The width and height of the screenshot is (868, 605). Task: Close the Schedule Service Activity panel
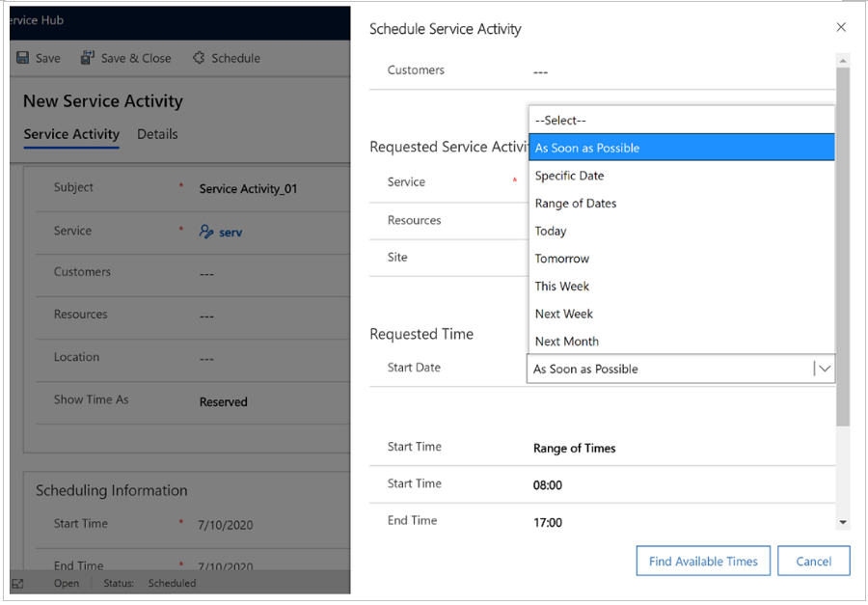point(841,27)
